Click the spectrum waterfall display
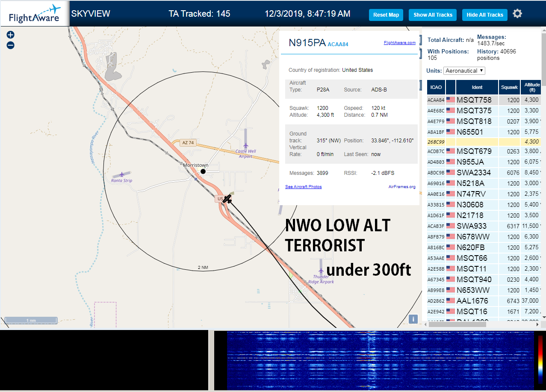 (x=381, y=360)
